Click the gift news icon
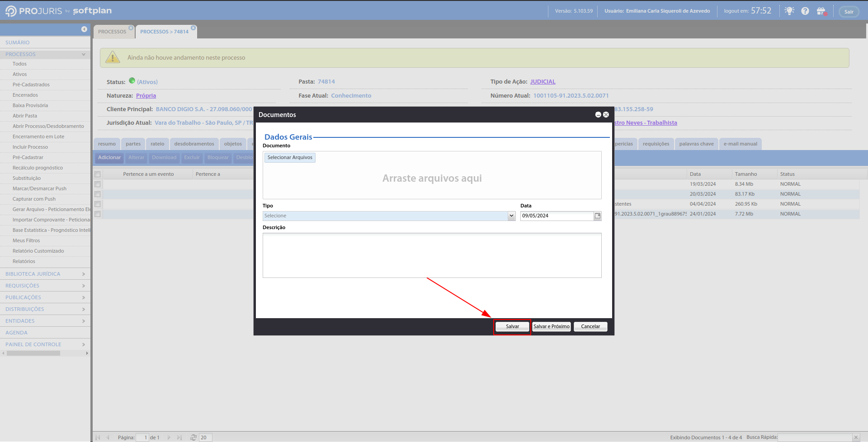The height and width of the screenshot is (442, 868). click(821, 11)
